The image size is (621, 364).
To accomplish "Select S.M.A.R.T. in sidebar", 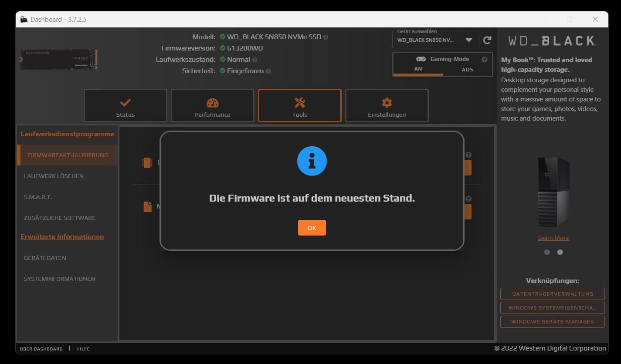I will [68, 197].
